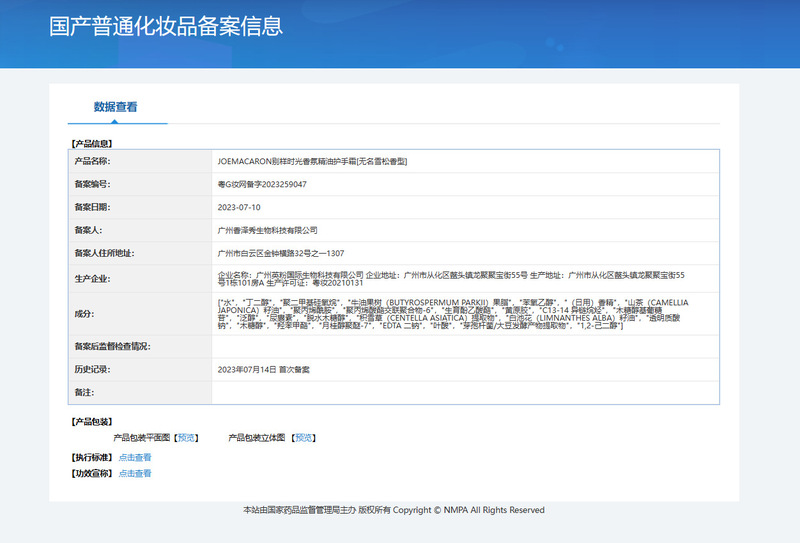Click the 成分: row label
Image resolution: width=800 pixels, height=543 pixels.
tap(84, 314)
